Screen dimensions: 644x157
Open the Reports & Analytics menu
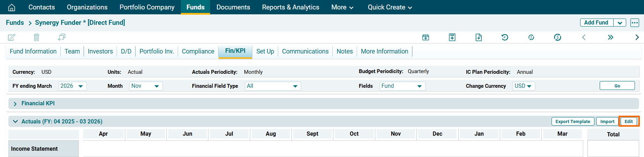coord(290,7)
